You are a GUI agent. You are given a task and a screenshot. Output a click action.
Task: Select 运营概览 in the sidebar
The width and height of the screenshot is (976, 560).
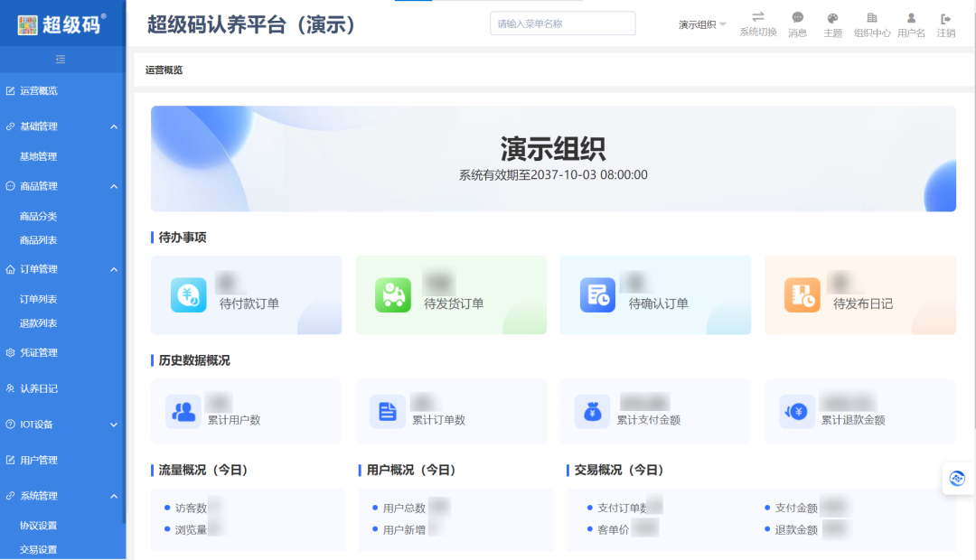coord(39,90)
